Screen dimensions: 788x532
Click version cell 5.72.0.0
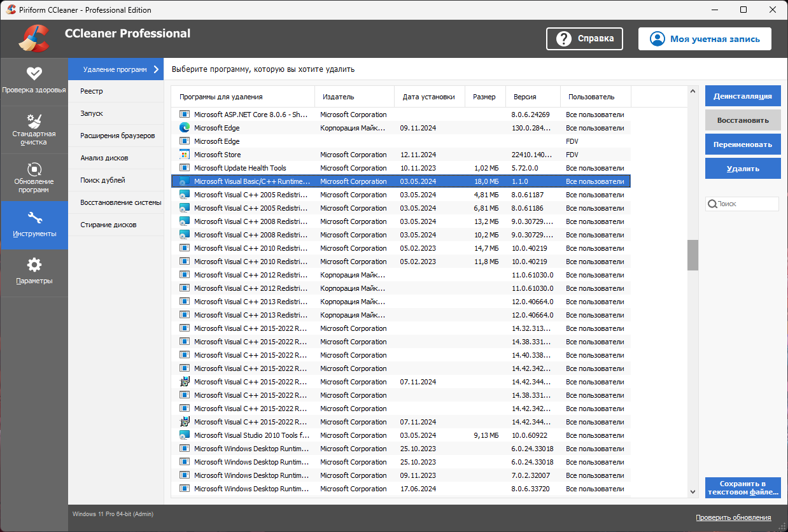pyautogui.click(x=525, y=168)
